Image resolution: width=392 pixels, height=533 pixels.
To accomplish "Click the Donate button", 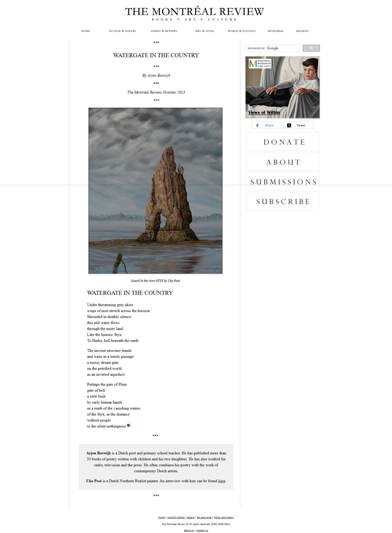I will click(x=282, y=142).
